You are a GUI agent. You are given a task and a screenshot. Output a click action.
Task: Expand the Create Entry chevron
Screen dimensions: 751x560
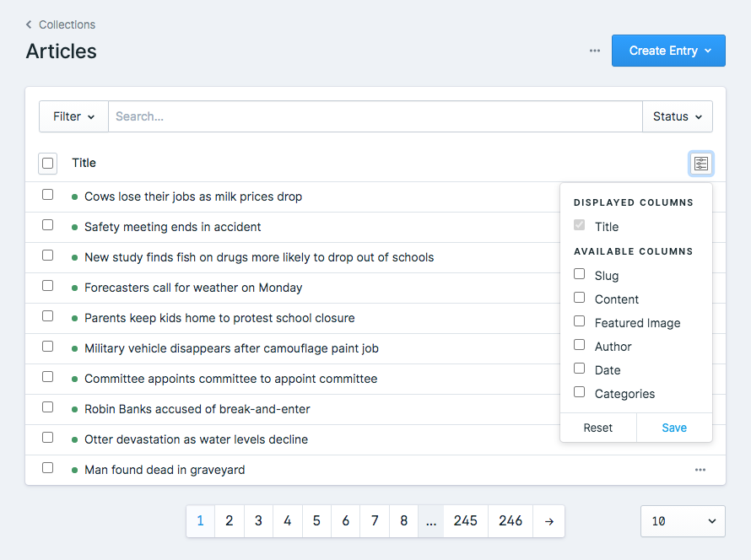pos(709,51)
